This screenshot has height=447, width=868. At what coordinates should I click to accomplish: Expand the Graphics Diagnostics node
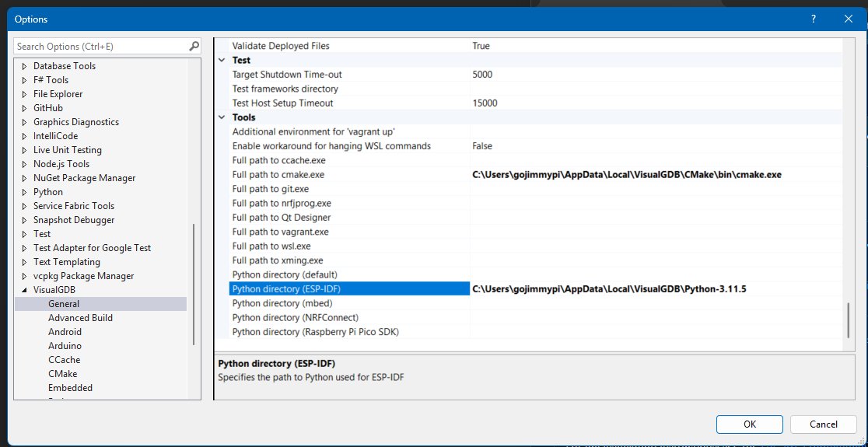24,122
